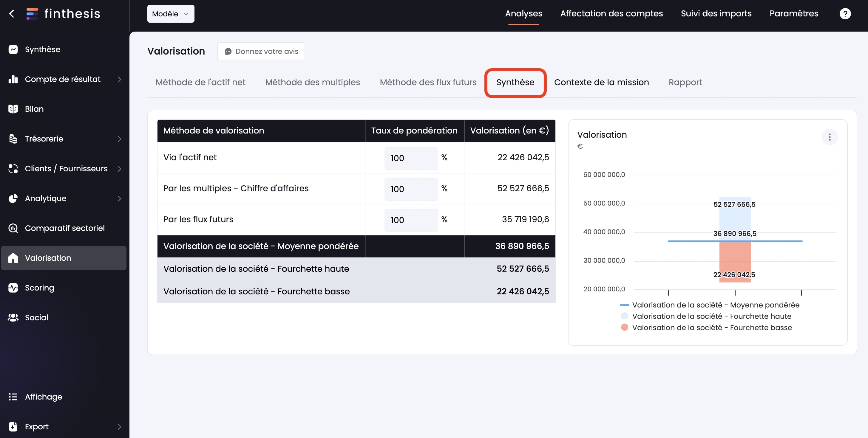Open Suivi des imports tab
This screenshot has height=438, width=868.
[716, 14]
